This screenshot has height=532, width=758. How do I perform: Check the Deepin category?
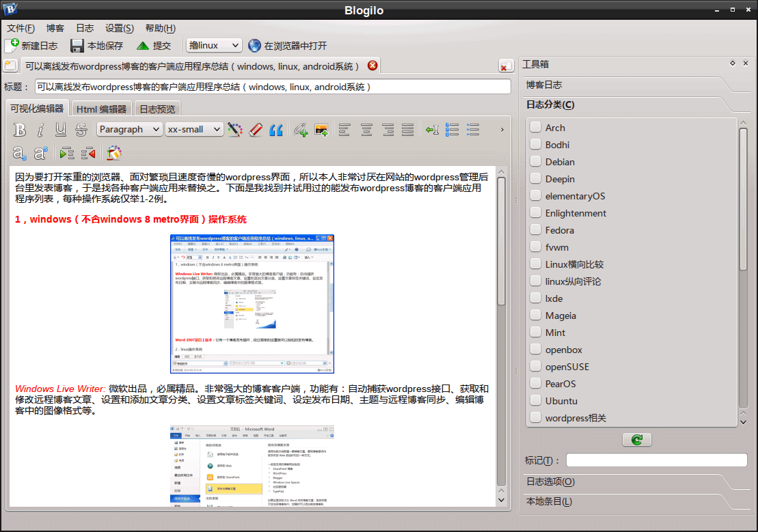(x=535, y=178)
